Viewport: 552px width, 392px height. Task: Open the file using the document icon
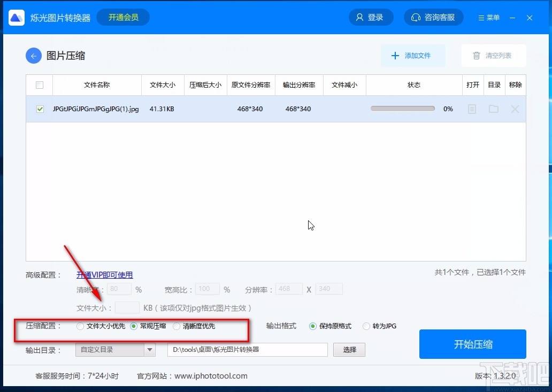pyautogui.click(x=471, y=109)
